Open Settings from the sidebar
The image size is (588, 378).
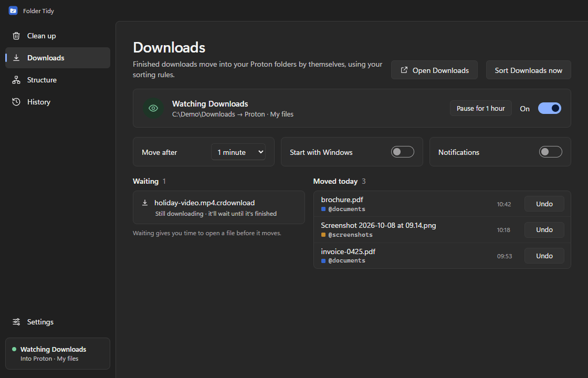click(58, 322)
